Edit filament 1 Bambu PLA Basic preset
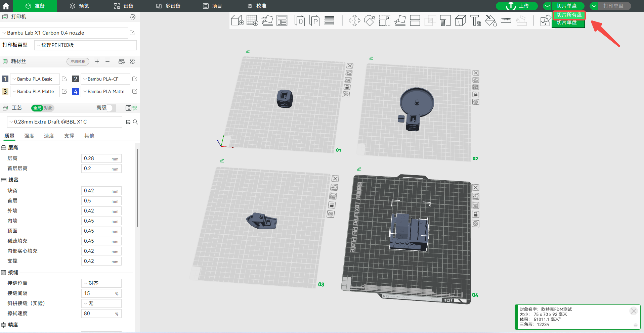The width and height of the screenshot is (644, 333). tap(64, 79)
